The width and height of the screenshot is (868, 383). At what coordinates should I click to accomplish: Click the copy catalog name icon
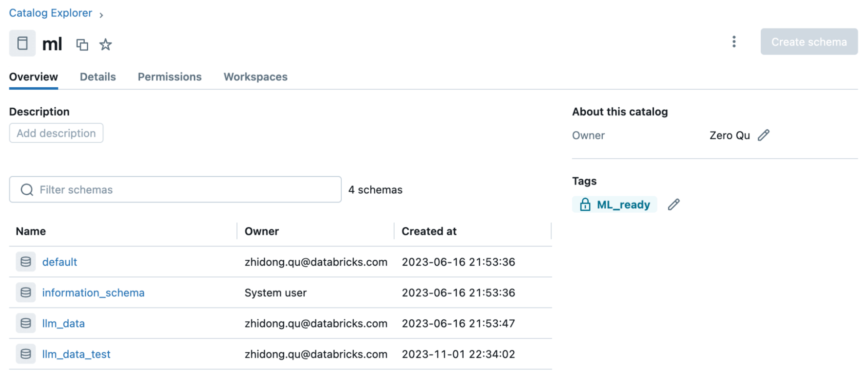click(82, 45)
